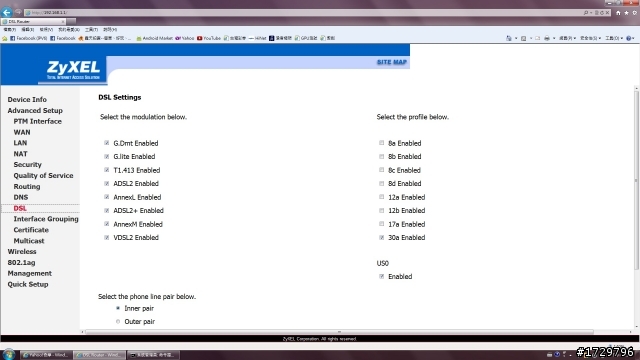Open browser Tools gear icon
640x360 pixels.
(x=634, y=13)
